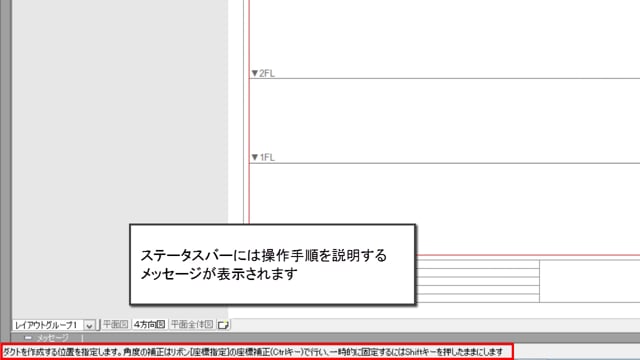Collapse the メッセージ panel

click(28, 338)
